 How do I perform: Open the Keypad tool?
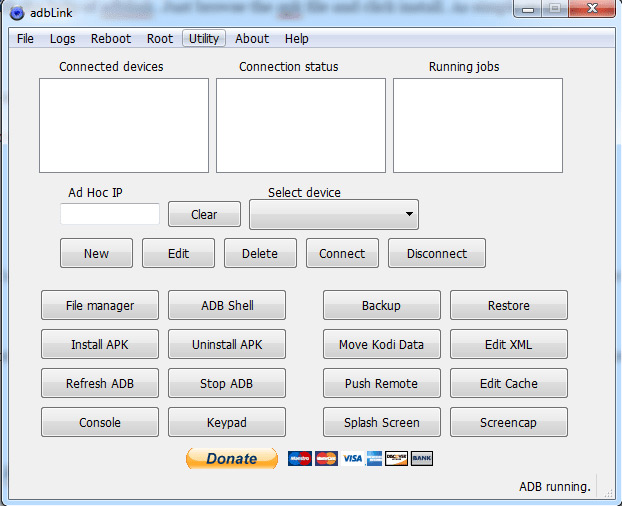(227, 422)
